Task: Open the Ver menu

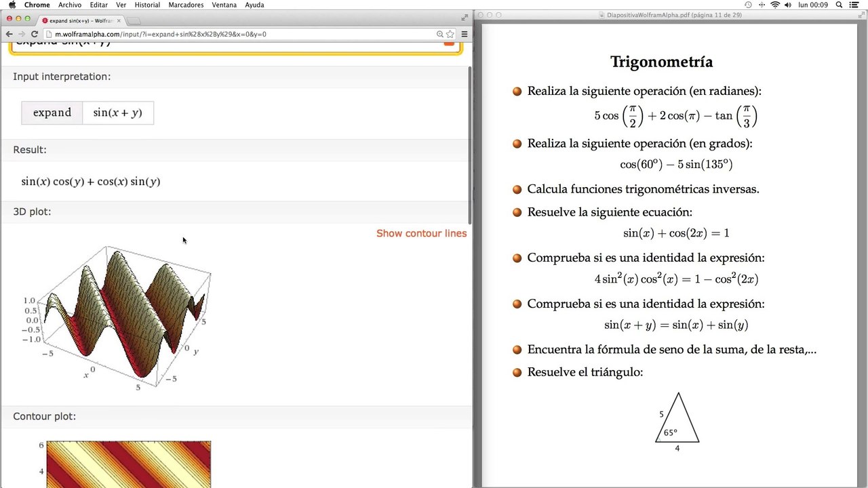Action: 121,5
